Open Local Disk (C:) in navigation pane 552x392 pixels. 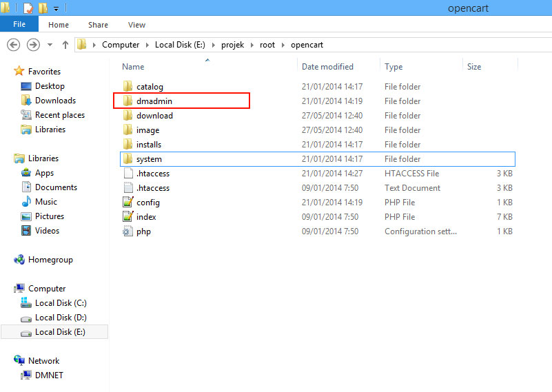[x=61, y=303]
